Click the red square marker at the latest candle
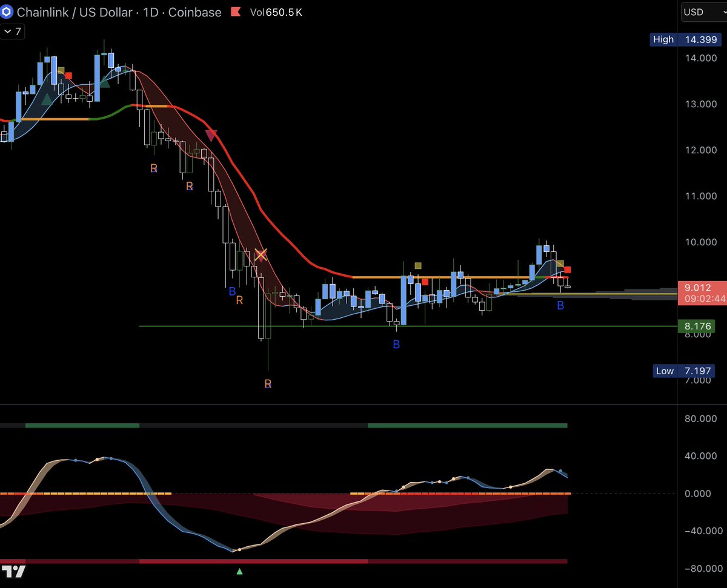727x588 pixels. (568, 270)
